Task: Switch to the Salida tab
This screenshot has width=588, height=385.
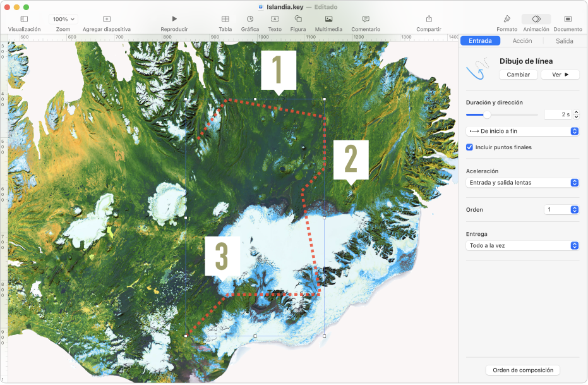Action: (564, 41)
